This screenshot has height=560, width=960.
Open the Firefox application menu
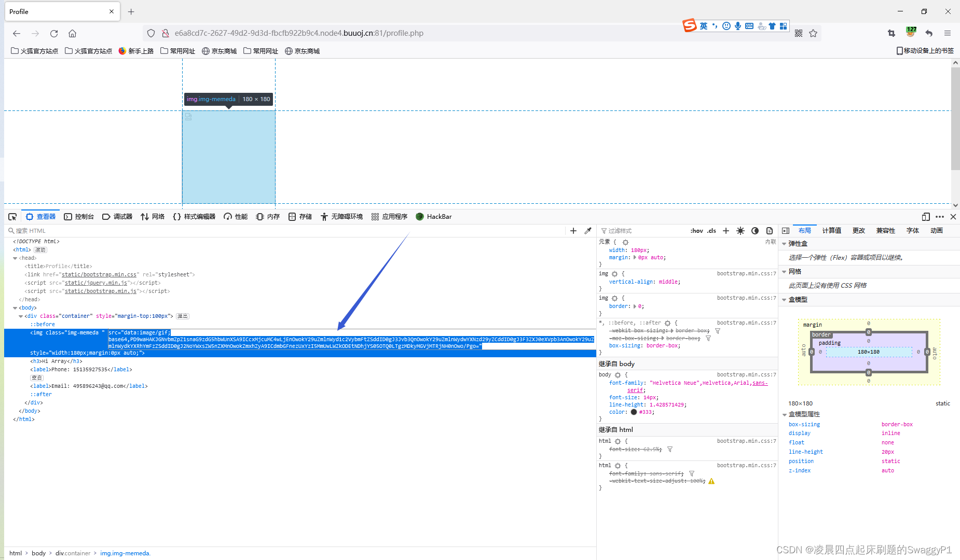point(948,33)
